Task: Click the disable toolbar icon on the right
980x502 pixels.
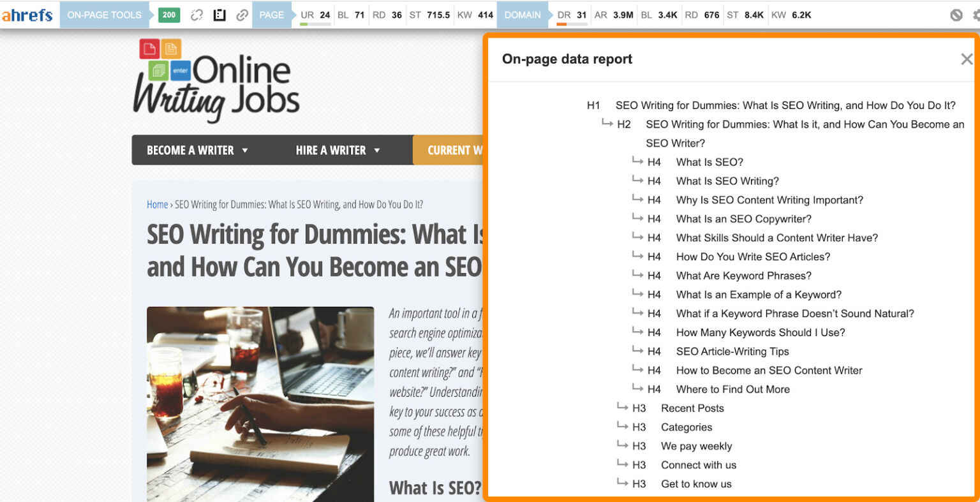Action: [x=956, y=14]
